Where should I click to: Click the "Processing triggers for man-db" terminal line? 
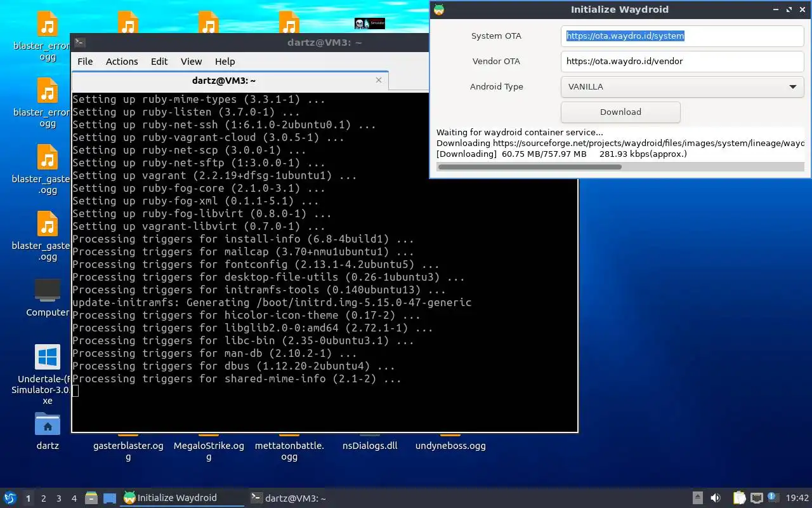[214, 353]
